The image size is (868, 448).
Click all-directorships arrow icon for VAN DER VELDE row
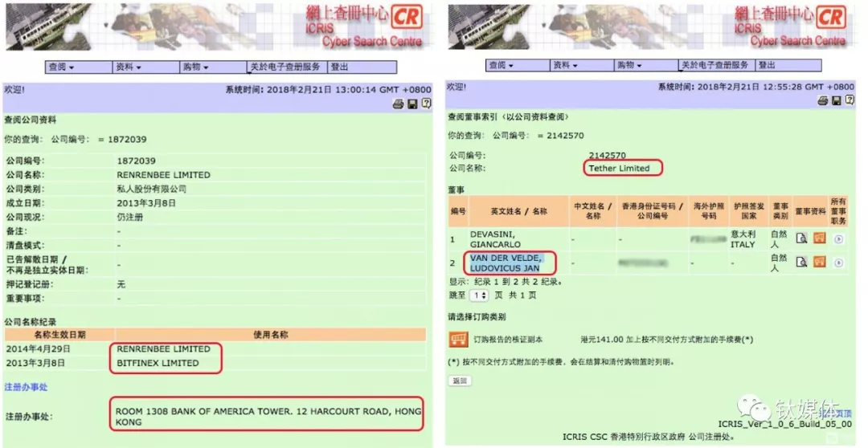click(x=838, y=263)
